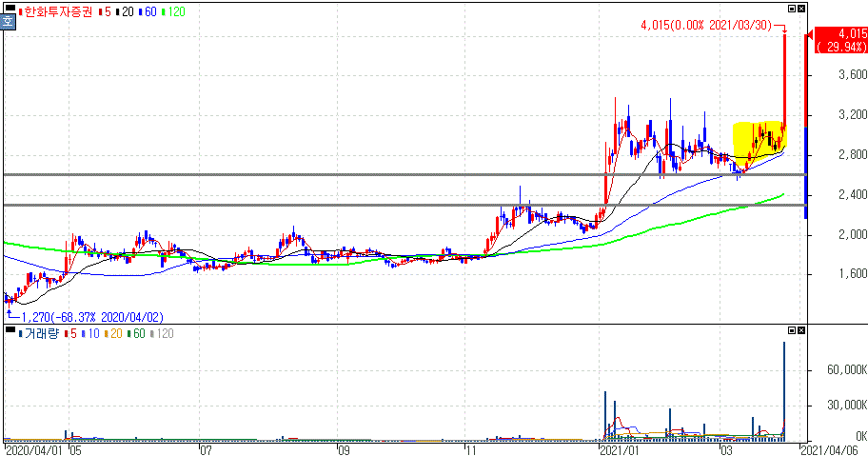Click the 2,000 price axis label

tap(853, 234)
